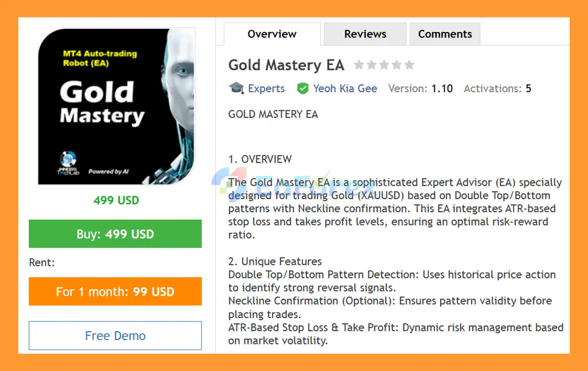The height and width of the screenshot is (371, 588).
Task: Open the Comments tab
Action: 445,34
